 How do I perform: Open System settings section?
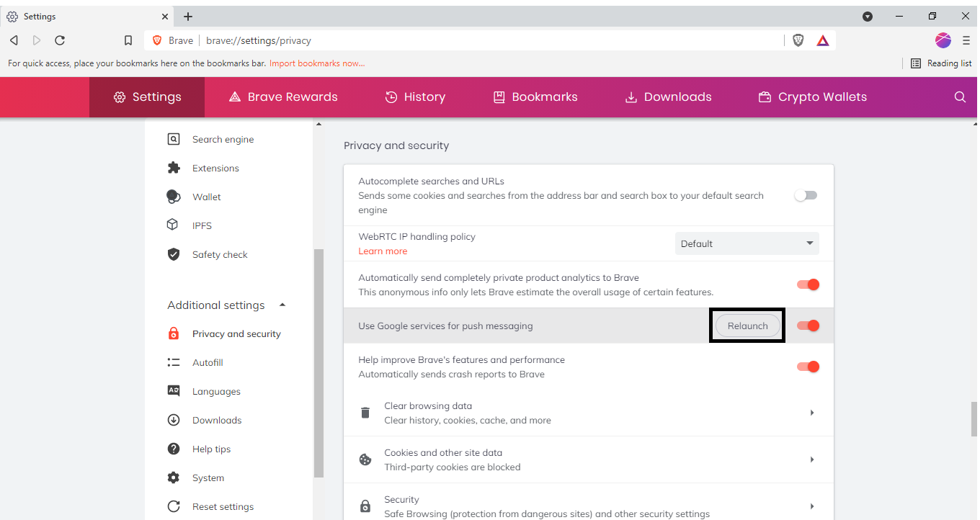[208, 478]
